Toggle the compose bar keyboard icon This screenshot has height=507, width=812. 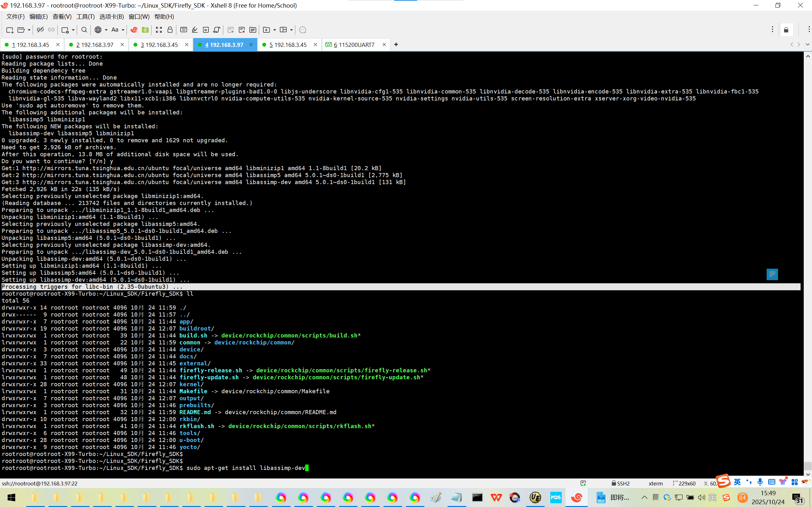(x=184, y=30)
